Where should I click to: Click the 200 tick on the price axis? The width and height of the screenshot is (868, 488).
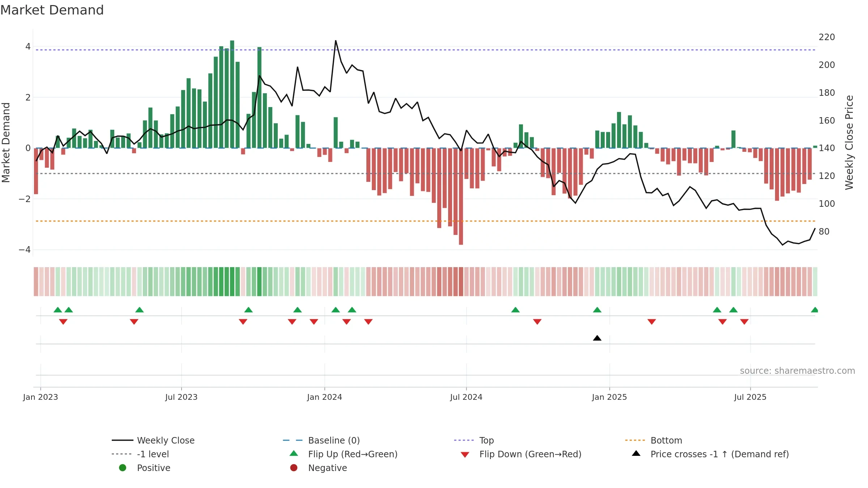pos(827,65)
